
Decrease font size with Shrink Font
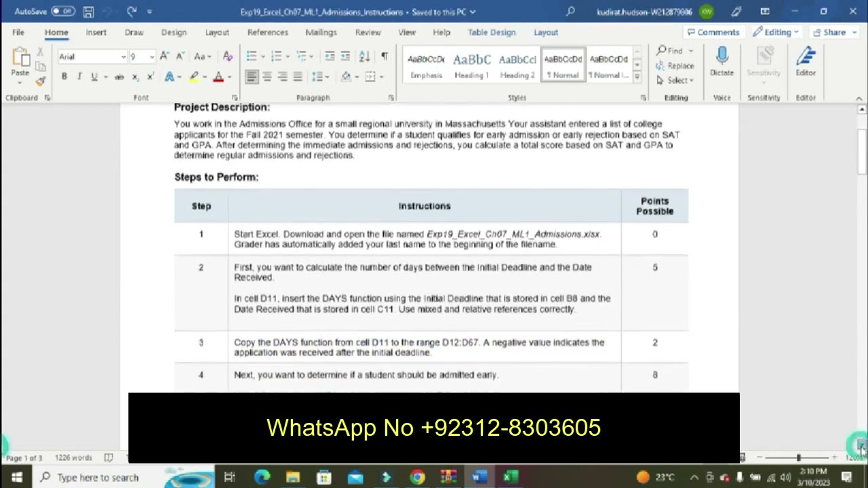pyautogui.click(x=181, y=56)
